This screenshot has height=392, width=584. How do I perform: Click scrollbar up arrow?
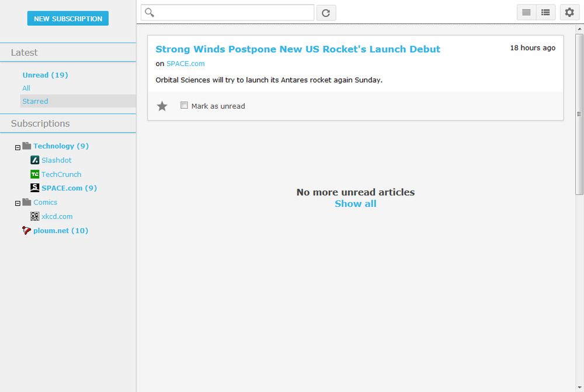pyautogui.click(x=579, y=29)
